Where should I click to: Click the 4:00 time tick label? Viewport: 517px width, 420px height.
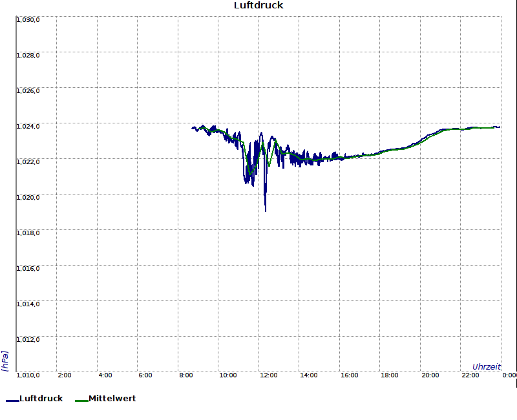105,375
